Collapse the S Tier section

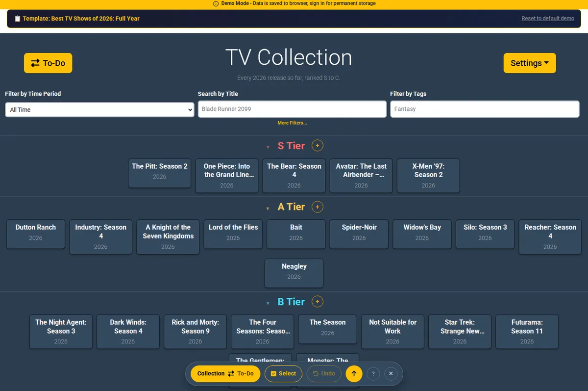tap(268, 147)
